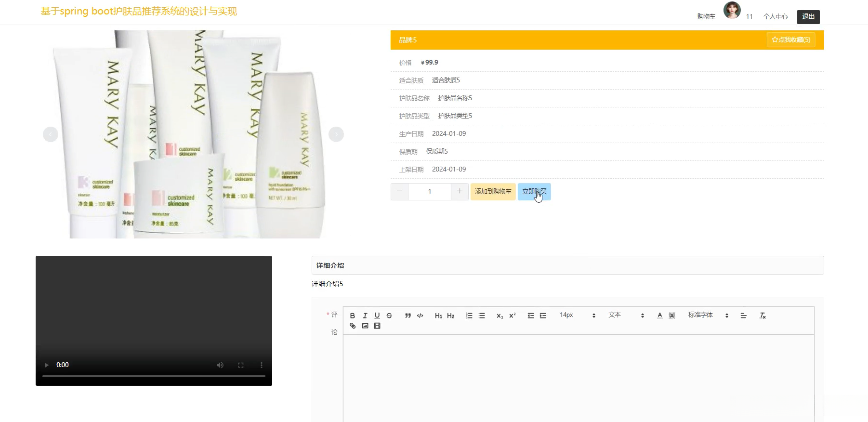
Task: Decrease the purchase quantity
Action: [399, 192]
